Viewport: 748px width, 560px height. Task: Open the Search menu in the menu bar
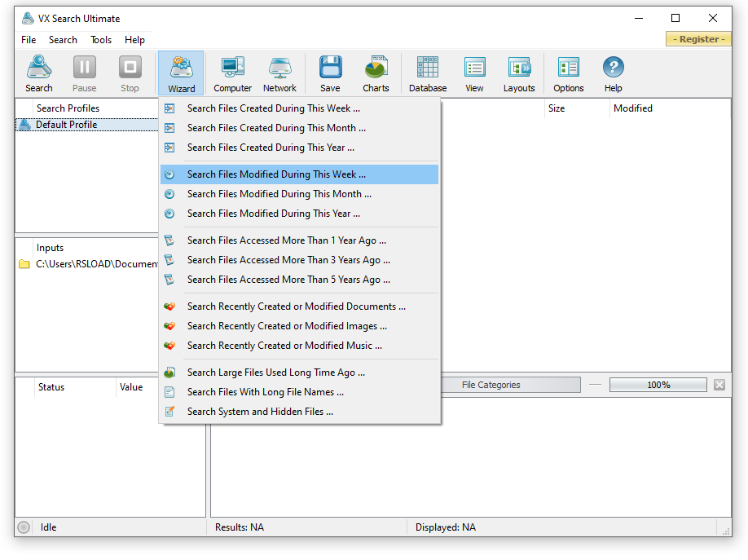tap(63, 40)
